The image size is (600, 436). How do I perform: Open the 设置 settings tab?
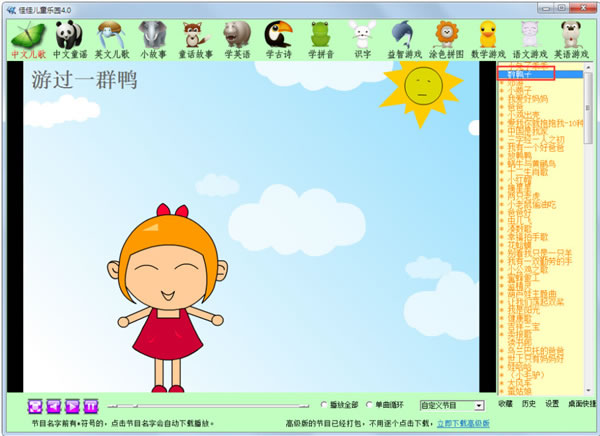tap(552, 405)
